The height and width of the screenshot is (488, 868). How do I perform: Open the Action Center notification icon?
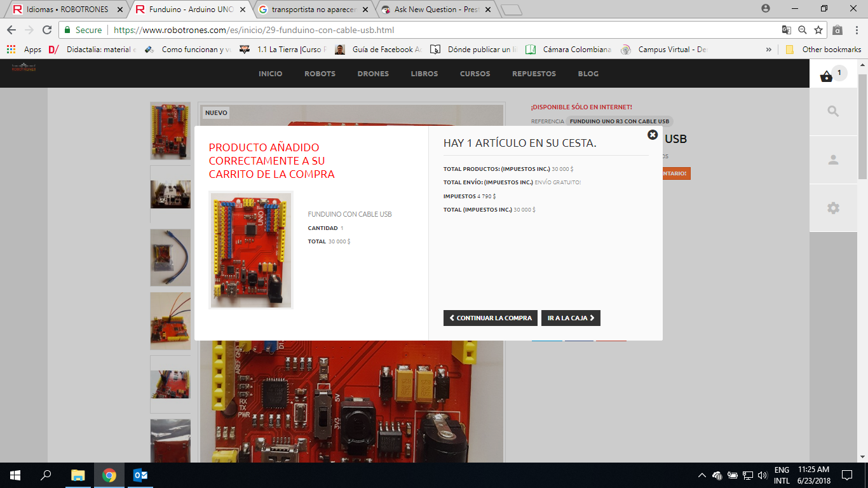846,475
